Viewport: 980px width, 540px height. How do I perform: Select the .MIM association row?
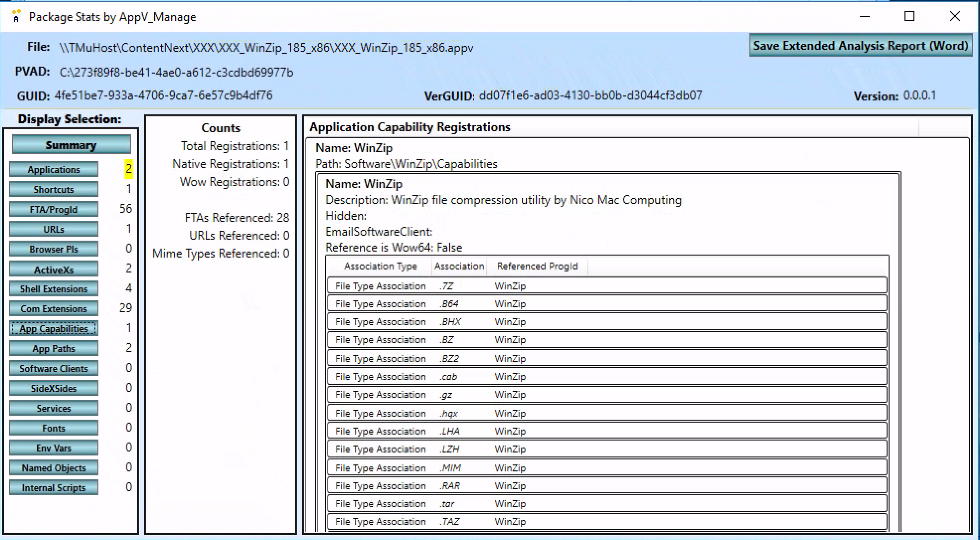607,467
